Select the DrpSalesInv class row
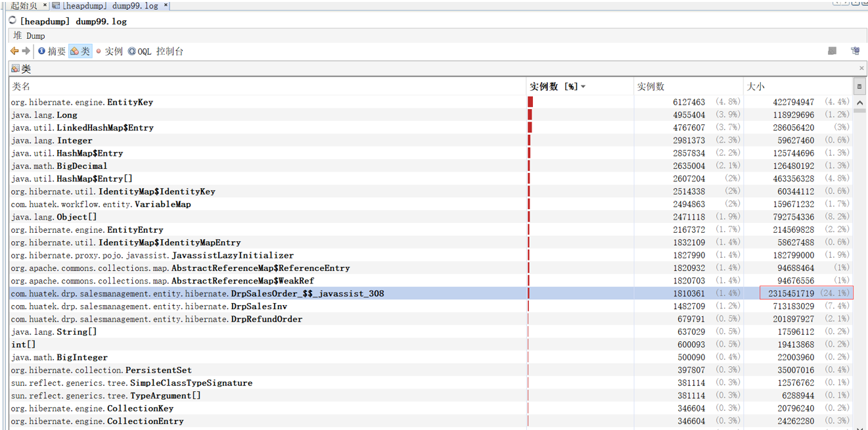The width and height of the screenshot is (868, 430). pos(431,306)
